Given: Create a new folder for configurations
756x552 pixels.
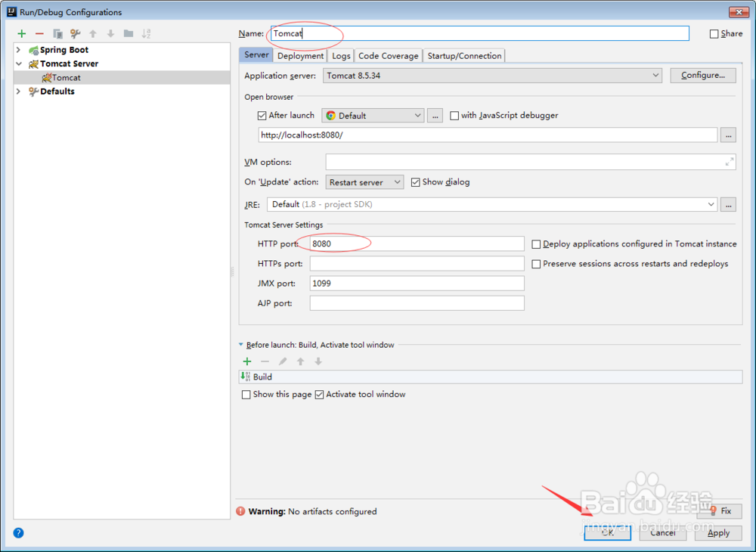Looking at the screenshot, I should point(129,33).
